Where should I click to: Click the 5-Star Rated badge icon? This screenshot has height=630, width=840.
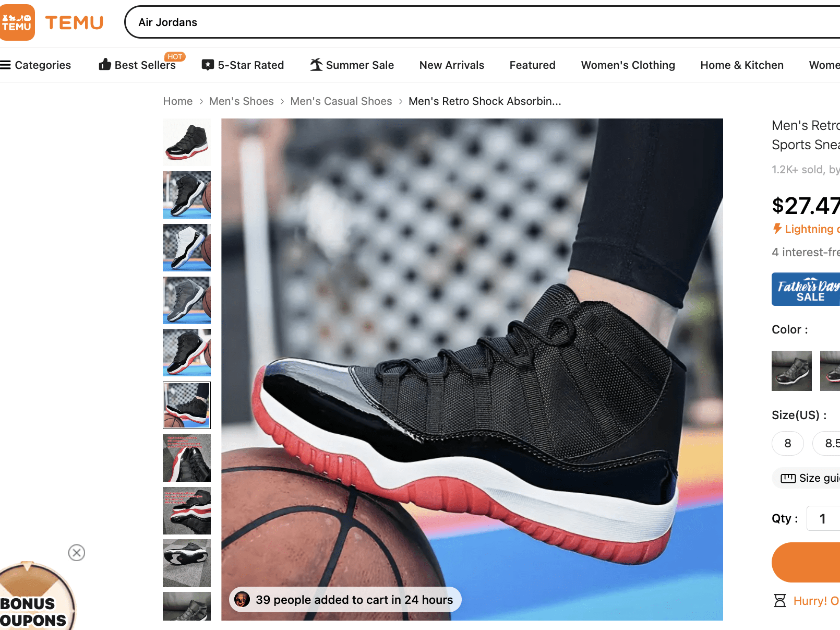coord(208,64)
